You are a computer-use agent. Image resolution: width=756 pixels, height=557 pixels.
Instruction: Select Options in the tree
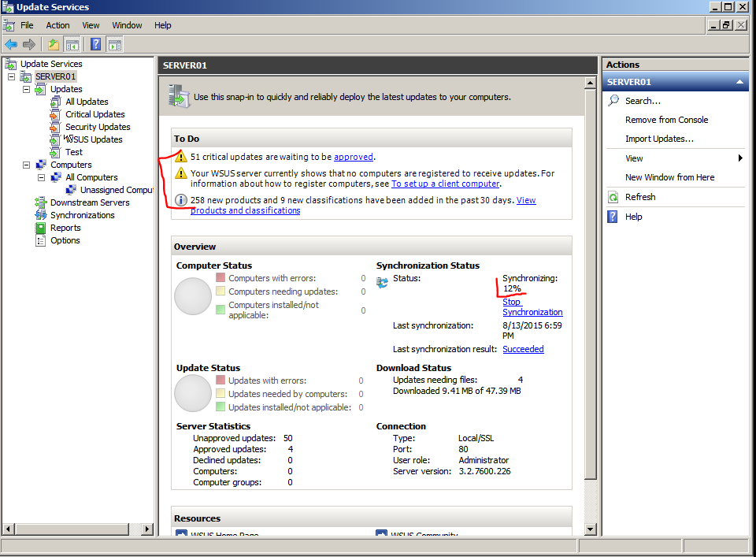tap(65, 240)
